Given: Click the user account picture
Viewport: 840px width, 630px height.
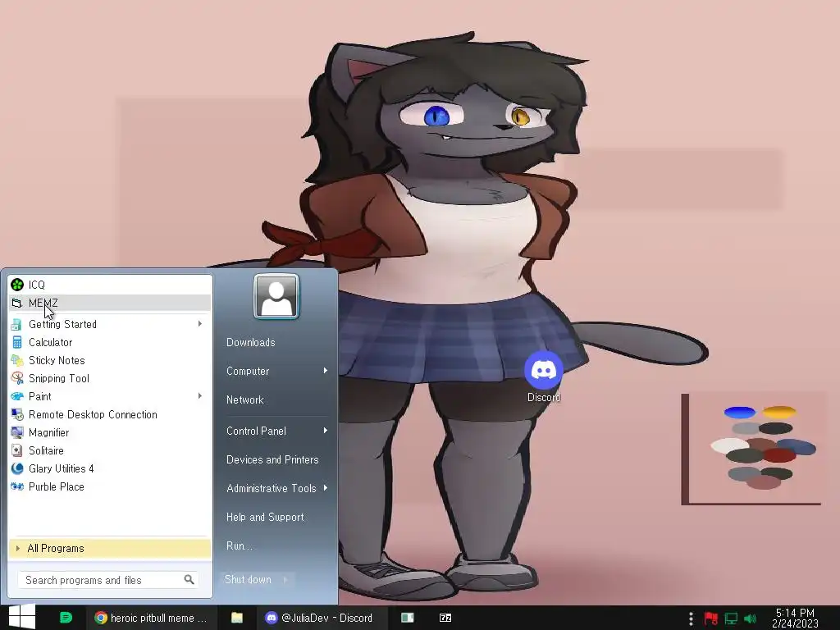Looking at the screenshot, I should [276, 296].
